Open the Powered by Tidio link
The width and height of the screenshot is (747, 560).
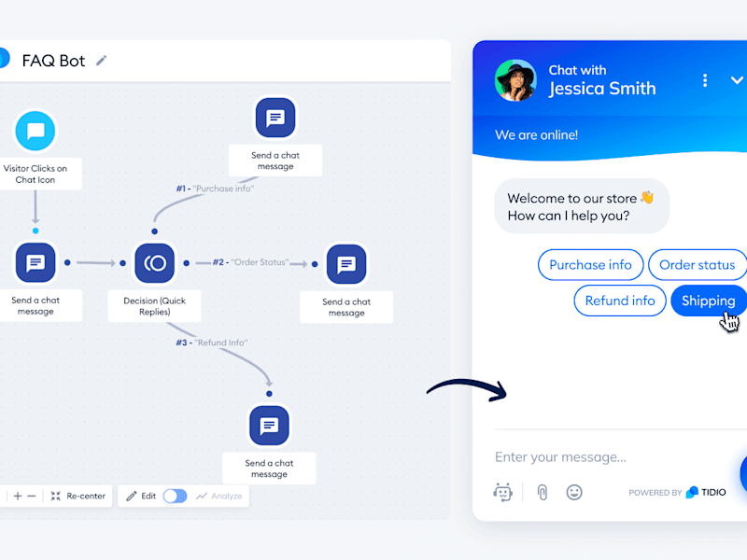(677, 493)
